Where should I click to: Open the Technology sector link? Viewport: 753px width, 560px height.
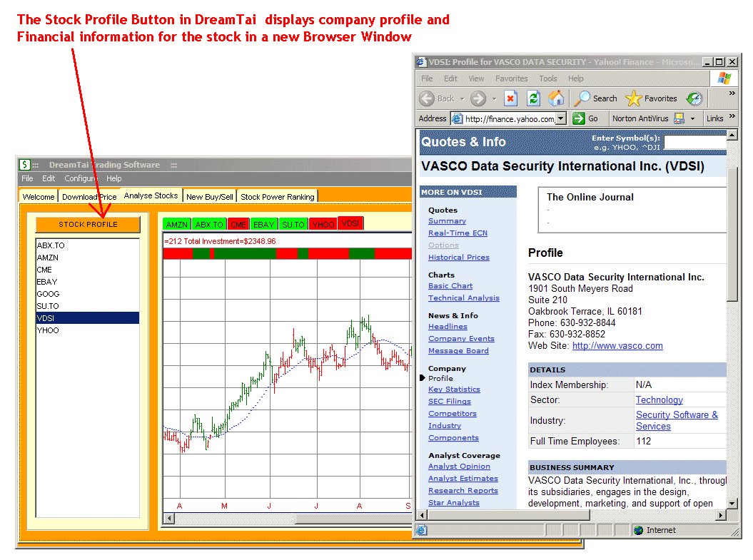659,399
